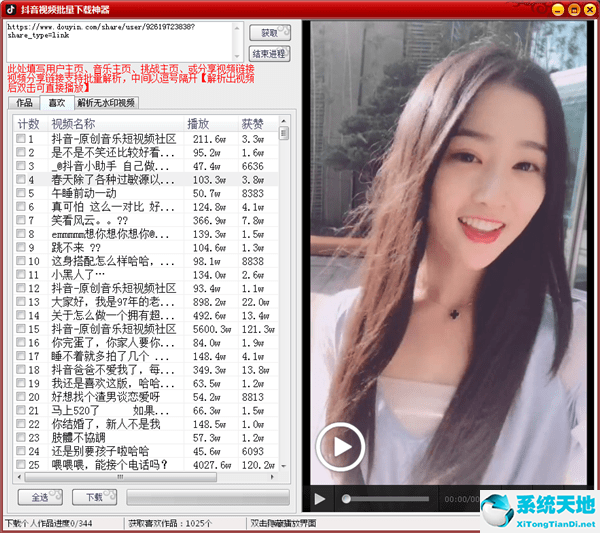The image size is (600, 533).
Task: Click the list vertical scrollbar thumb
Action: coord(284,133)
